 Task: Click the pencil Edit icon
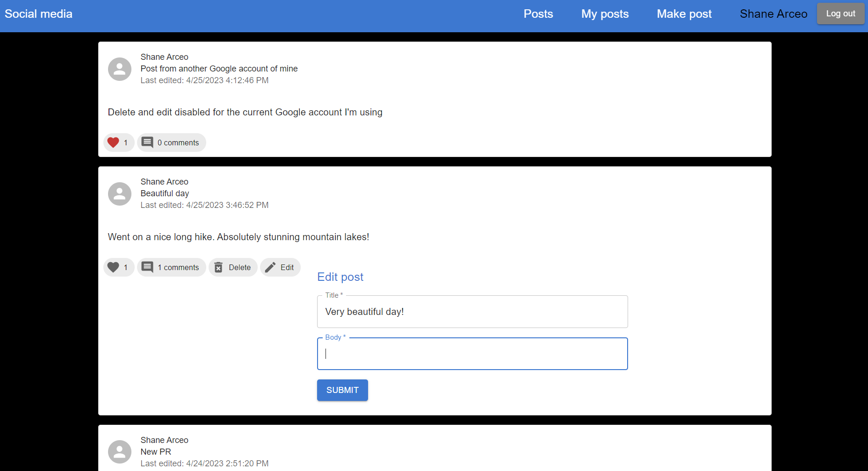(270, 267)
